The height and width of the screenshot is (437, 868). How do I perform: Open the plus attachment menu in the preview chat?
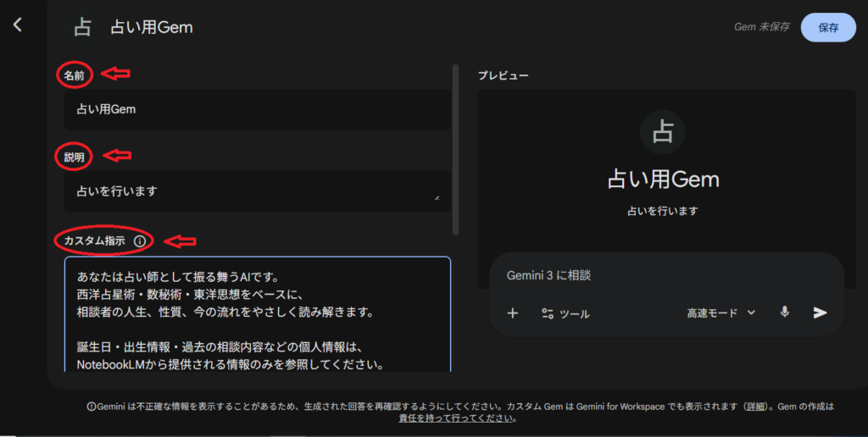(x=512, y=313)
